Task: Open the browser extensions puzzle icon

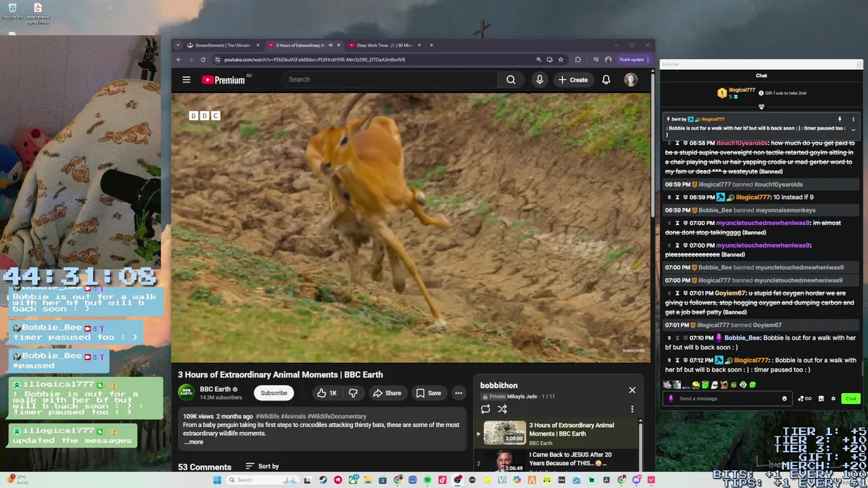Action: pyautogui.click(x=578, y=60)
